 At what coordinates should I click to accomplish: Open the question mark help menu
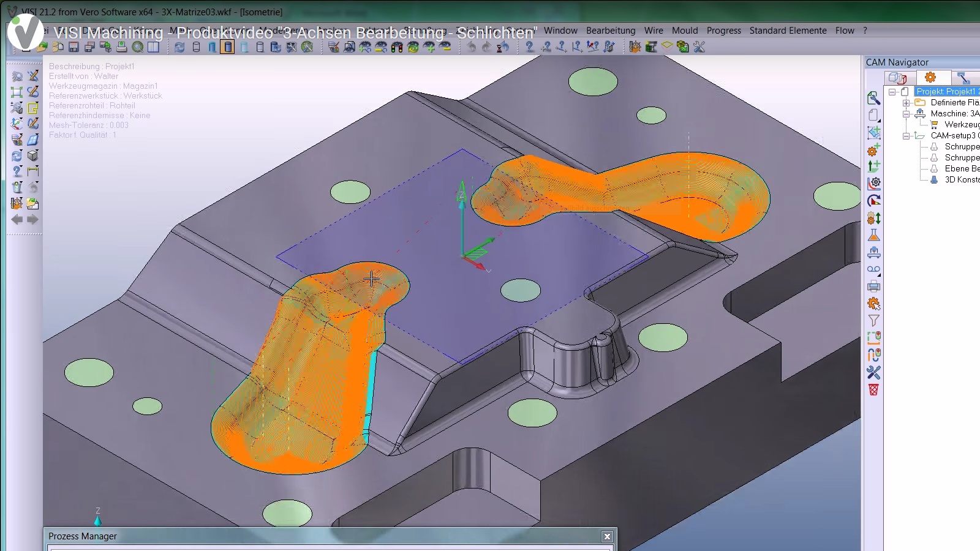tap(865, 31)
